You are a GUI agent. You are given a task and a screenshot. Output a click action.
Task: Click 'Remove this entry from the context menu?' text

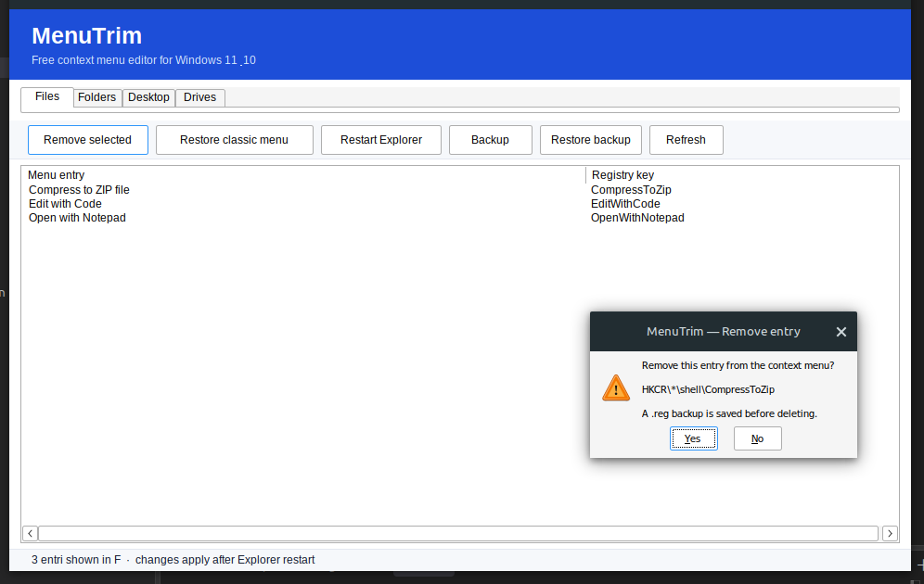(x=738, y=365)
